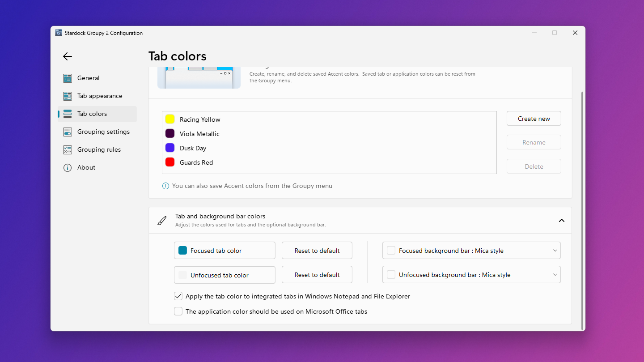Select the Viola Metallic color swatch
Screen dimensions: 644x362
point(170,133)
